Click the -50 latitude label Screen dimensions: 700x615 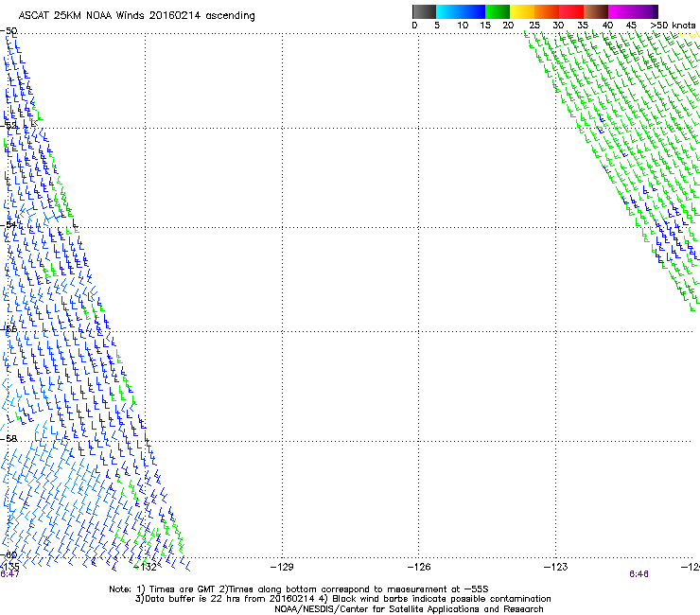9,31
